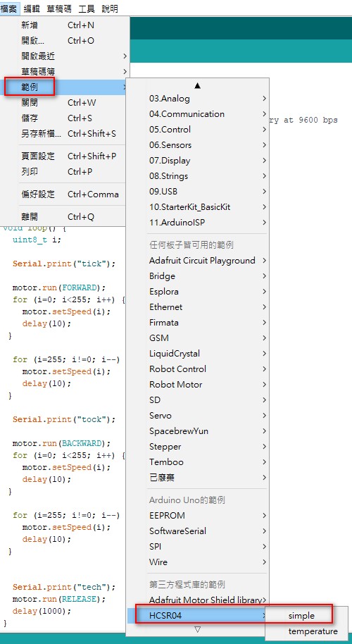Choose 偏好設定 (Preferences) menu entry

tap(65, 194)
